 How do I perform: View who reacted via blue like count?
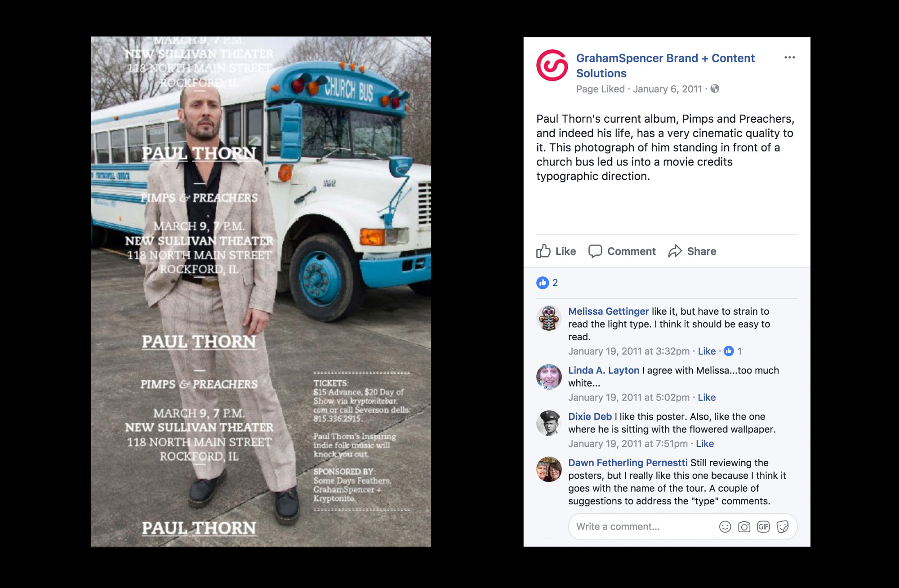tap(547, 283)
